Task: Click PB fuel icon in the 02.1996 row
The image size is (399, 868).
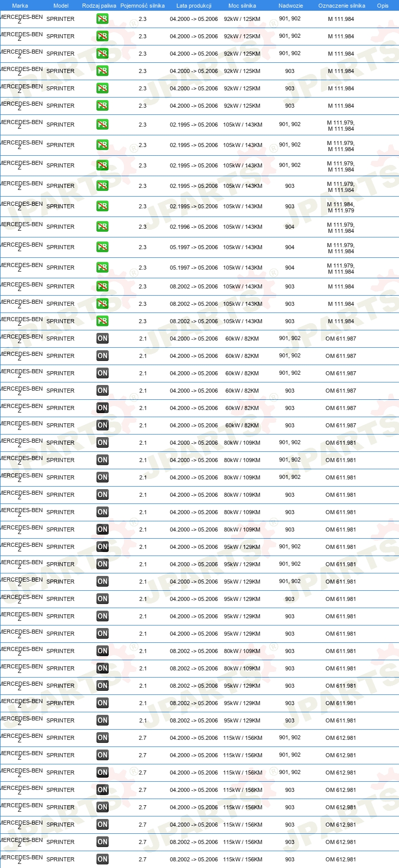Action: (x=103, y=227)
